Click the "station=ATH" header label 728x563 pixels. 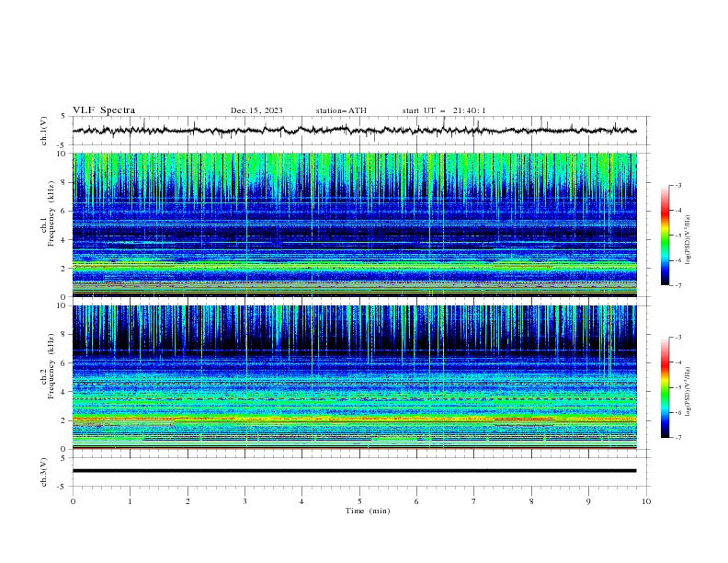[x=341, y=110]
